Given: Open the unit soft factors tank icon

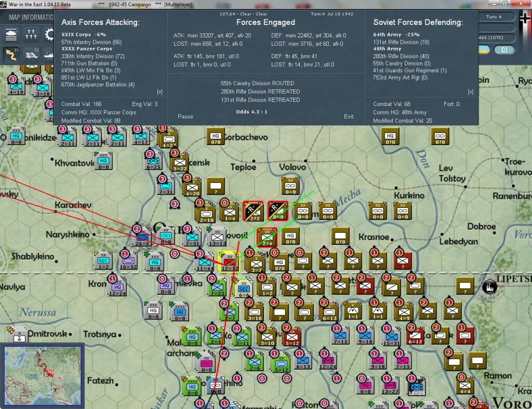Looking at the screenshot, I should pyautogui.click(x=11, y=34).
